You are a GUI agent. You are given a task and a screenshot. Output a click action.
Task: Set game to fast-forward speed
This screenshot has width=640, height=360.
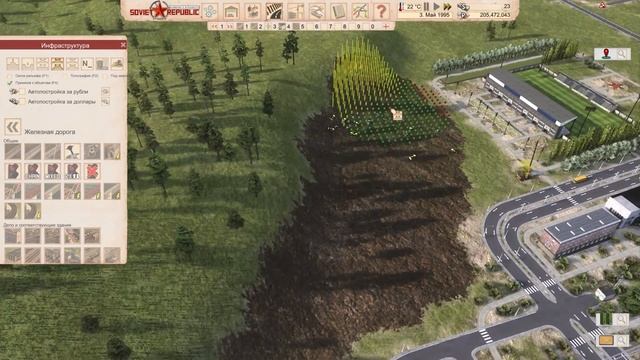447,7
